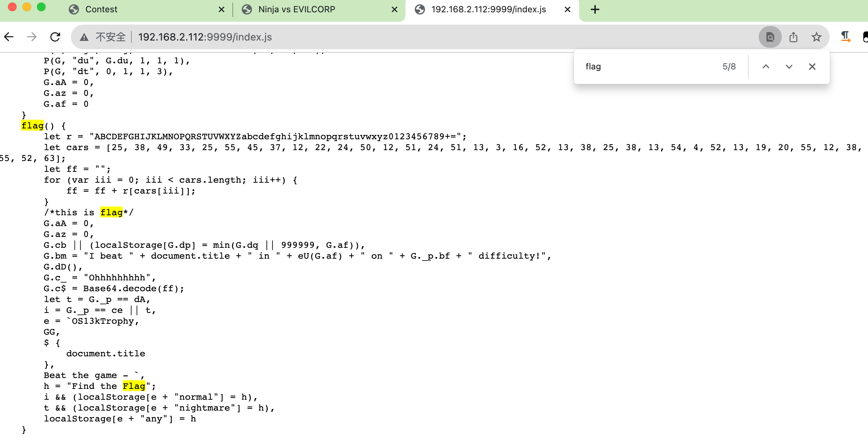Click the macOS yellow minimize button
This screenshot has height=437, width=868.
27,7
